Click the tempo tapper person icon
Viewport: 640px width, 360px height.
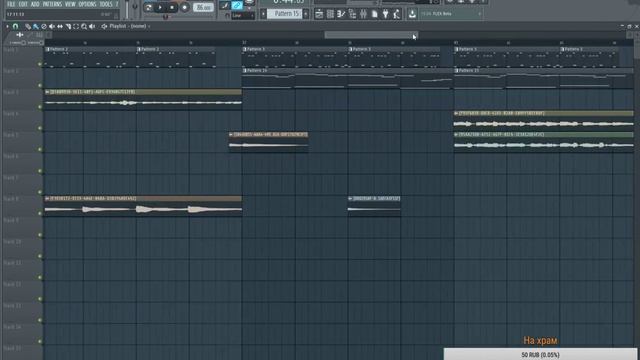(396, 14)
